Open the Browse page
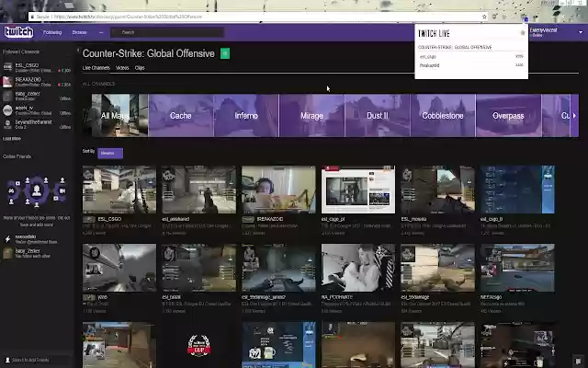Screen dimensions: 588x368 tap(80, 32)
